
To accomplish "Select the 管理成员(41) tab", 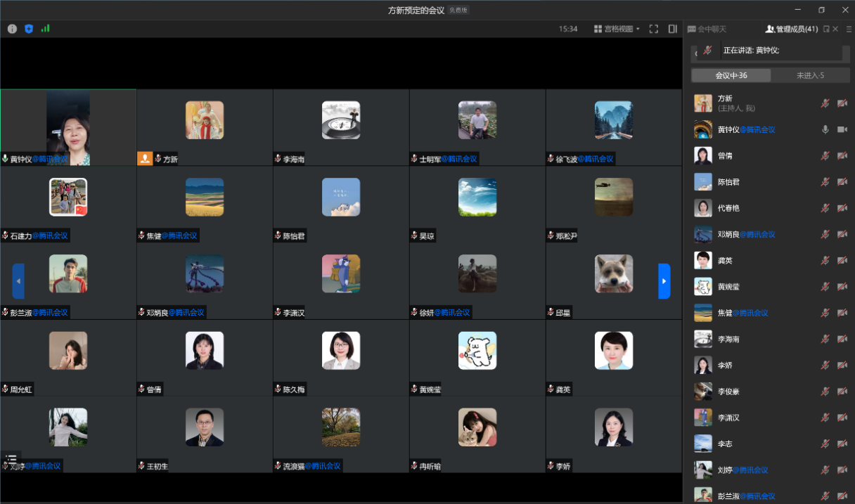I will [x=792, y=29].
